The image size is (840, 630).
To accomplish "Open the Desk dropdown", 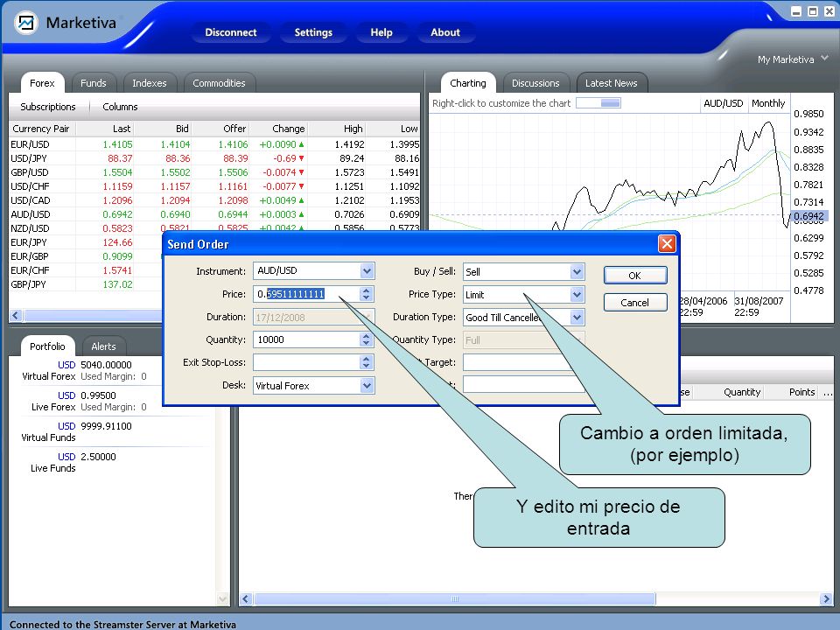I will tap(367, 386).
